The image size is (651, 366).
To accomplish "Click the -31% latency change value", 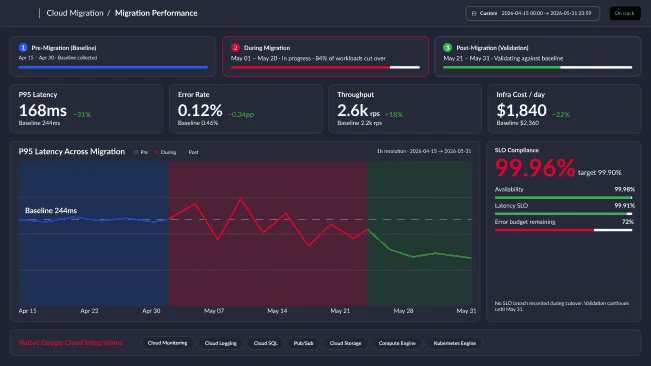I will (x=82, y=115).
